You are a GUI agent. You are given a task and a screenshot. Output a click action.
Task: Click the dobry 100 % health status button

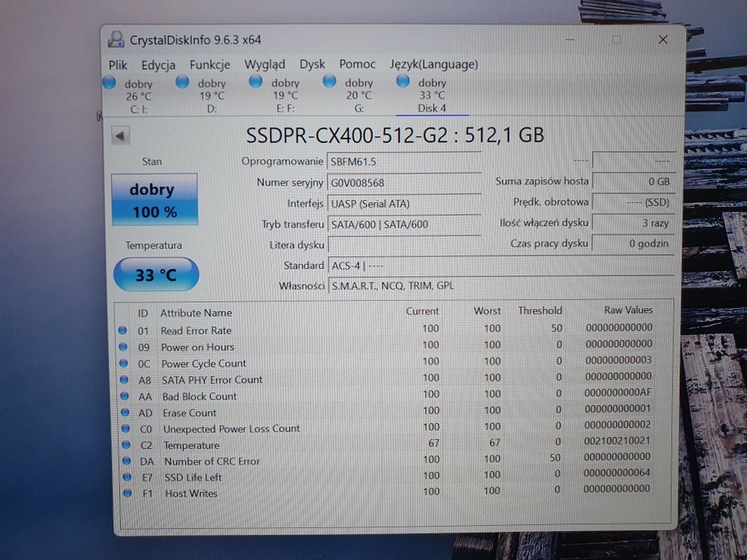155,199
